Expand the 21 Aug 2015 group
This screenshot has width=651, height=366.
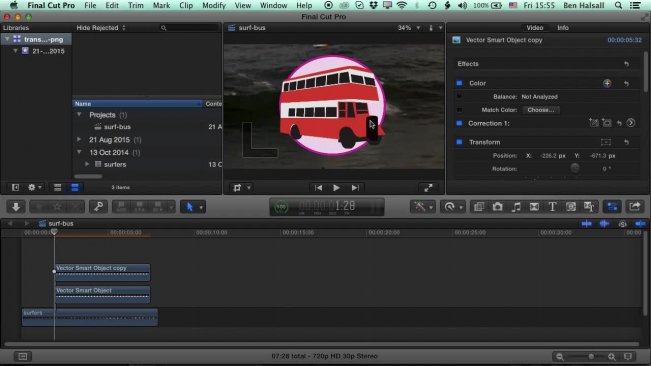79,139
